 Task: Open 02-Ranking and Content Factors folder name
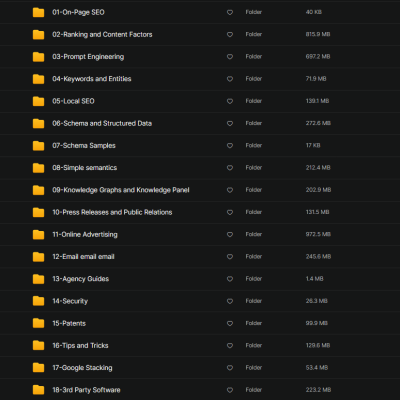coord(102,35)
